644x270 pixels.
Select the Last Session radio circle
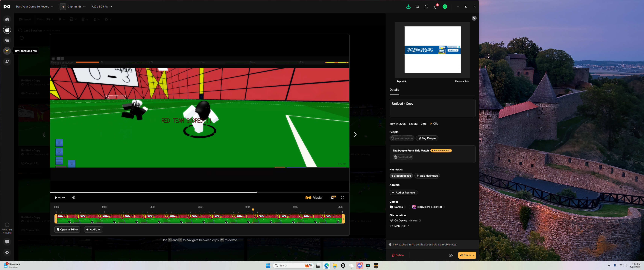tap(20, 31)
